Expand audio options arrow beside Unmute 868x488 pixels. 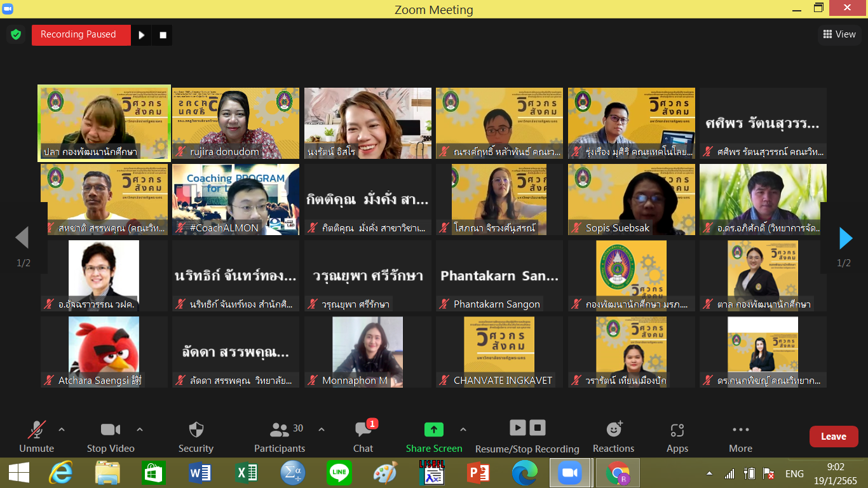(62, 430)
